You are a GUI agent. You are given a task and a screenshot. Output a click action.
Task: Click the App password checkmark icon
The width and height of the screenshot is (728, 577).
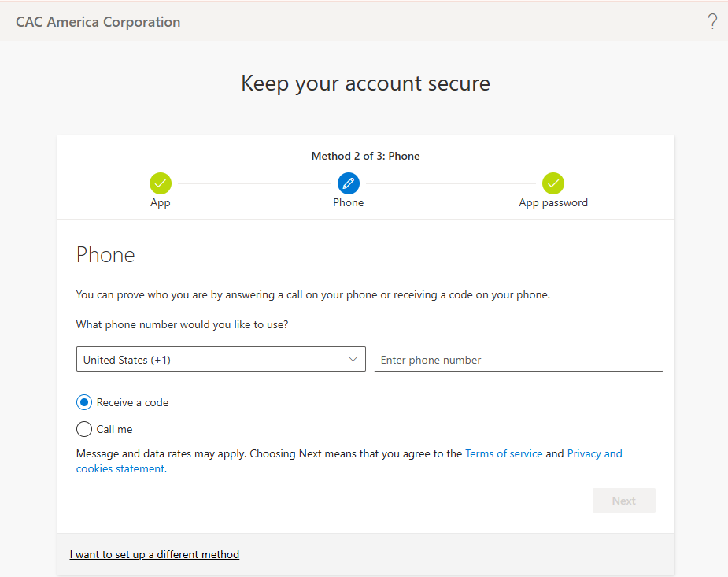(553, 183)
